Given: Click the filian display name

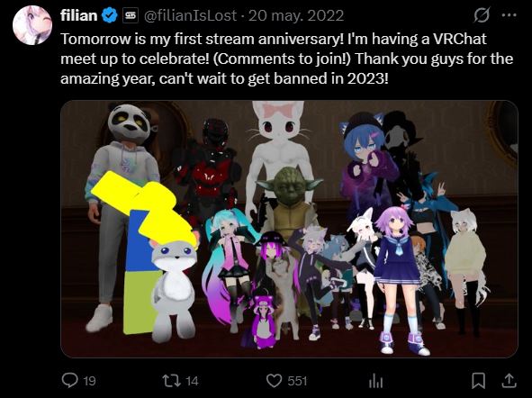Looking at the screenshot, I should click(x=79, y=15).
